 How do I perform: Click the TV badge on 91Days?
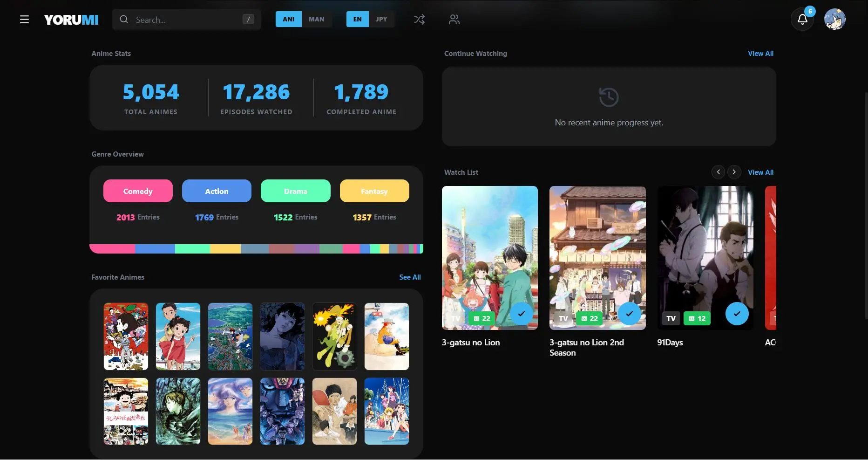[x=671, y=318]
